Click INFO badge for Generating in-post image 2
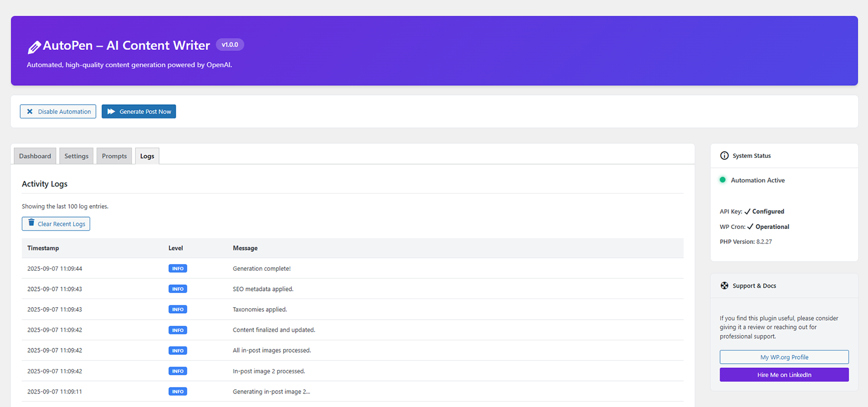868x407 pixels. (x=178, y=391)
